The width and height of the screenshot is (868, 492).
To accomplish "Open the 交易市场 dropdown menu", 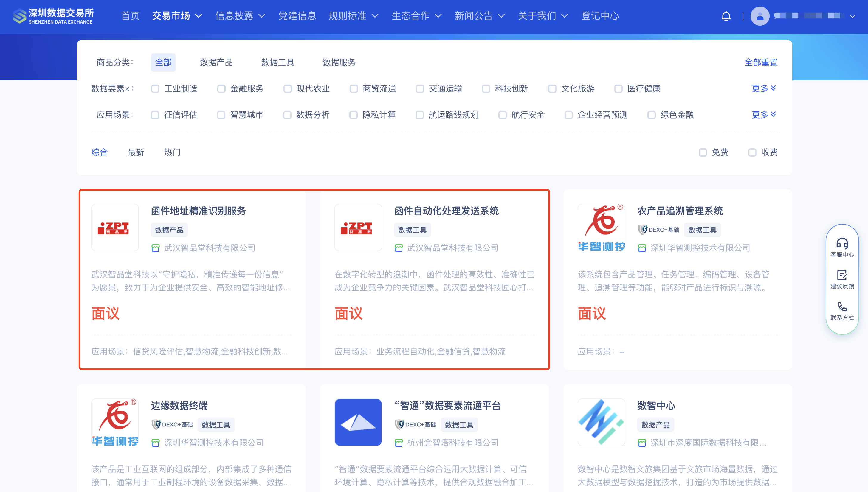I will click(x=177, y=16).
